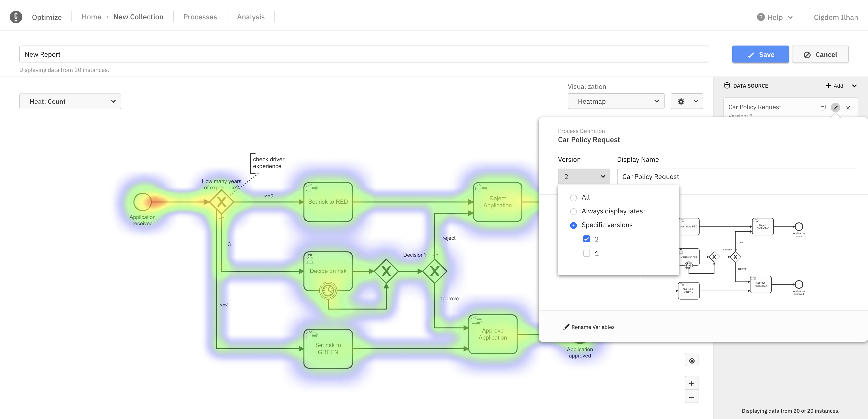Click the Cancel button
The image size is (868, 419).
(x=820, y=54)
